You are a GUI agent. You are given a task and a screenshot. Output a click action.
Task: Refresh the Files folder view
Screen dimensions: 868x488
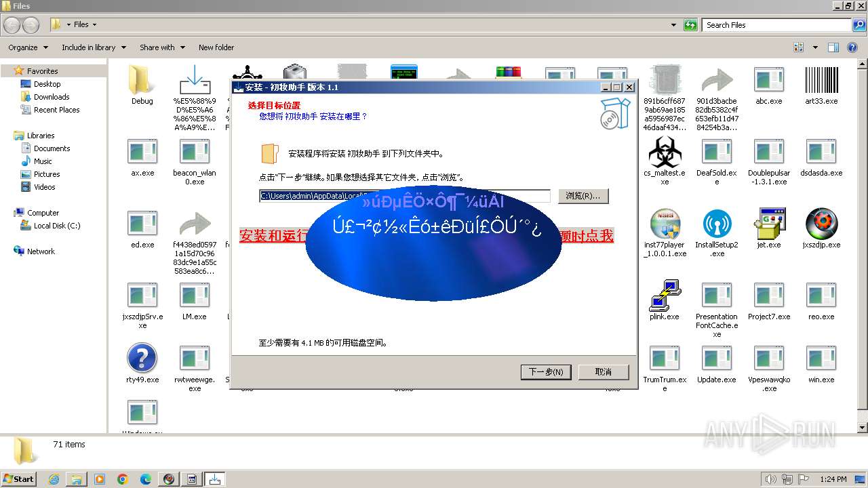pyautogui.click(x=690, y=25)
